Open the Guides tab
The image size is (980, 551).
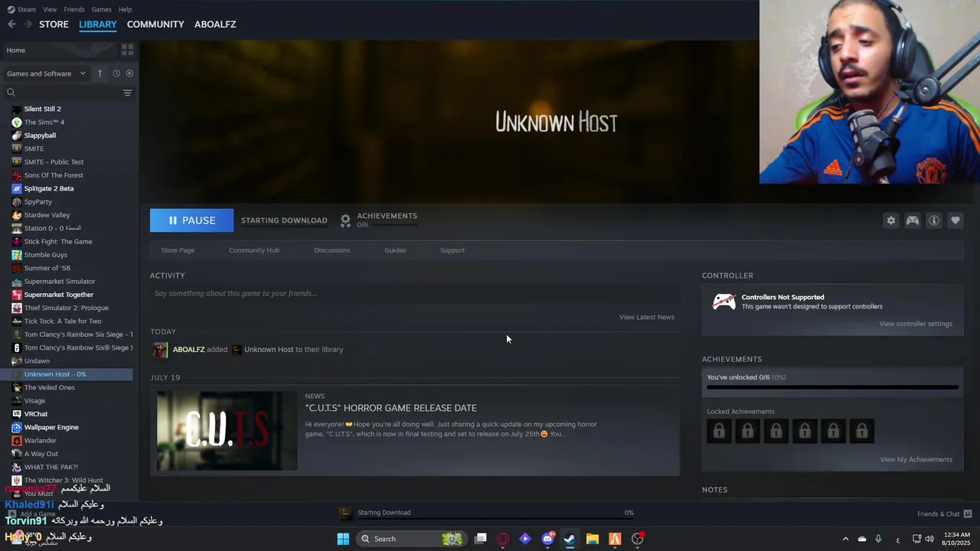point(395,250)
